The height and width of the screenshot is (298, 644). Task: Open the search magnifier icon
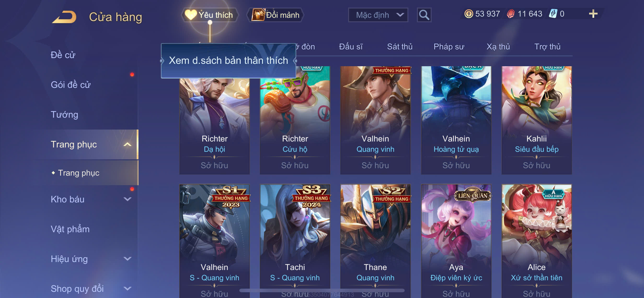tap(424, 15)
